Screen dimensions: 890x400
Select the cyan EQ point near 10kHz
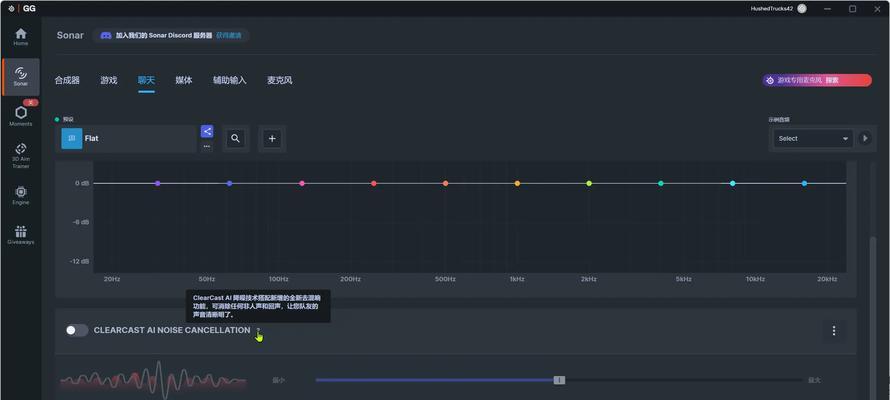click(733, 183)
